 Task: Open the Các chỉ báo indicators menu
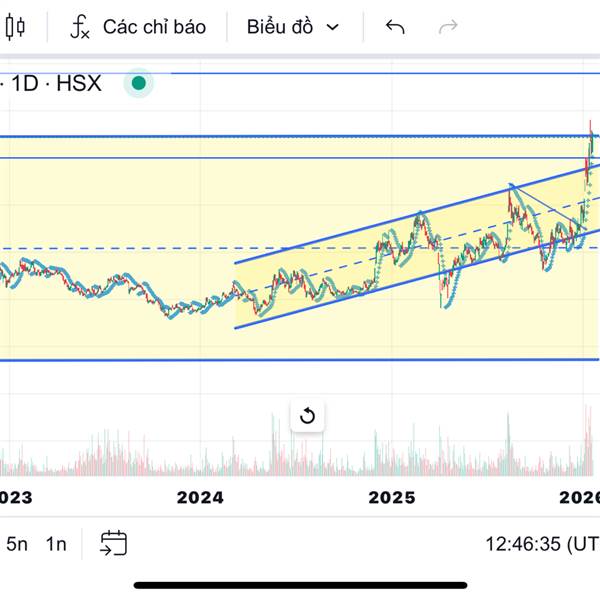pyautogui.click(x=153, y=27)
